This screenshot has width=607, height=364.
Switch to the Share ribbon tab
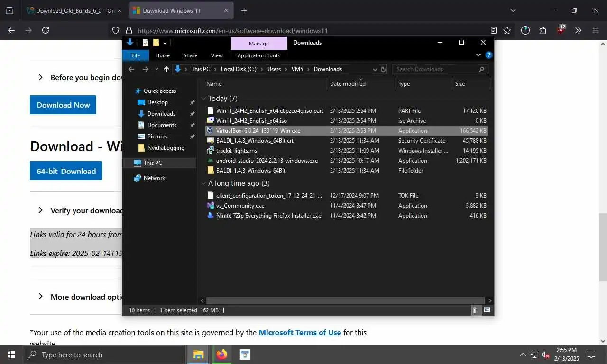point(190,55)
